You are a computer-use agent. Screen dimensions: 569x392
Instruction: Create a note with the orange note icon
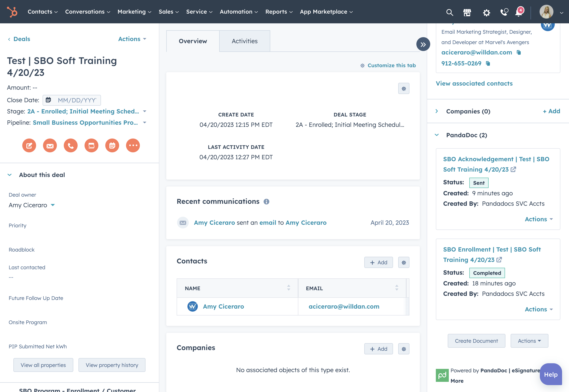29,146
